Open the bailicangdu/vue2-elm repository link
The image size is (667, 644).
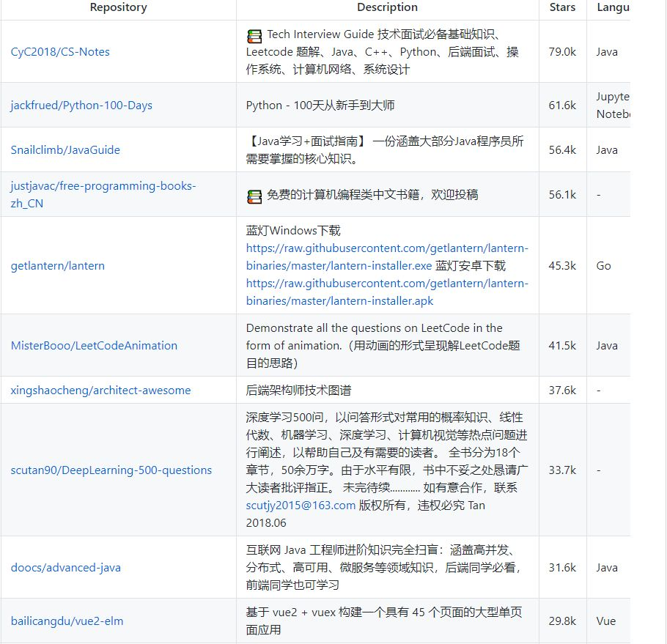[x=67, y=621]
